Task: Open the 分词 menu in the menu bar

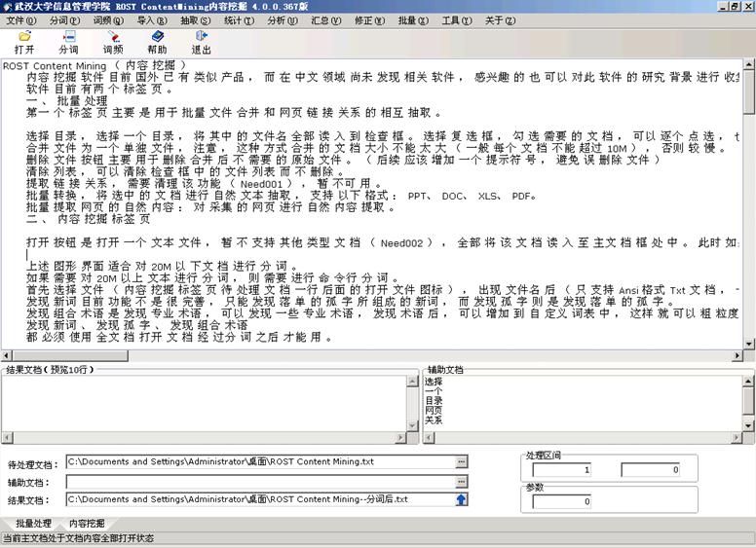Action: click(x=64, y=20)
